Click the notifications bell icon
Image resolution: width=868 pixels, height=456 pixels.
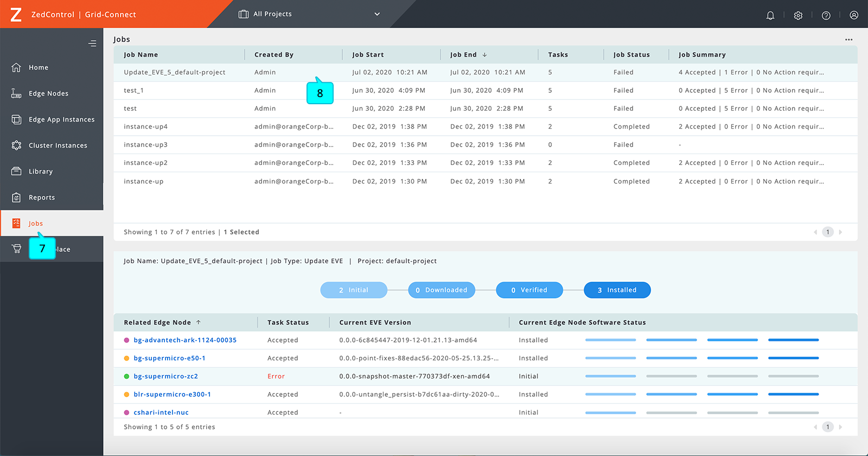770,15
